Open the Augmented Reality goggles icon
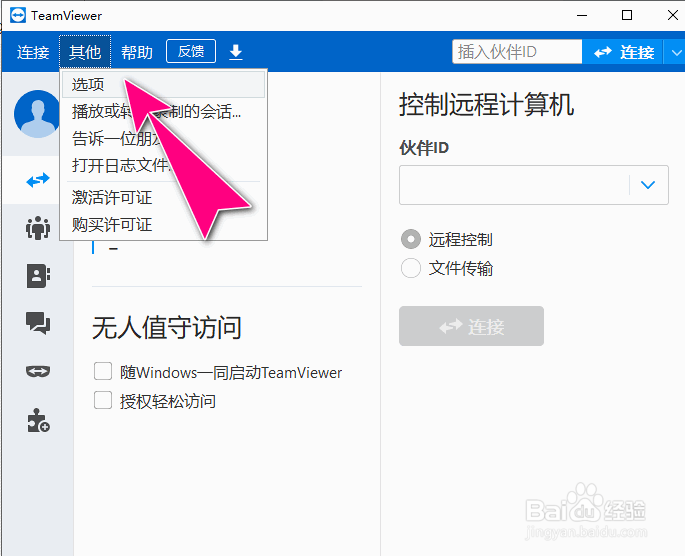 (38, 371)
